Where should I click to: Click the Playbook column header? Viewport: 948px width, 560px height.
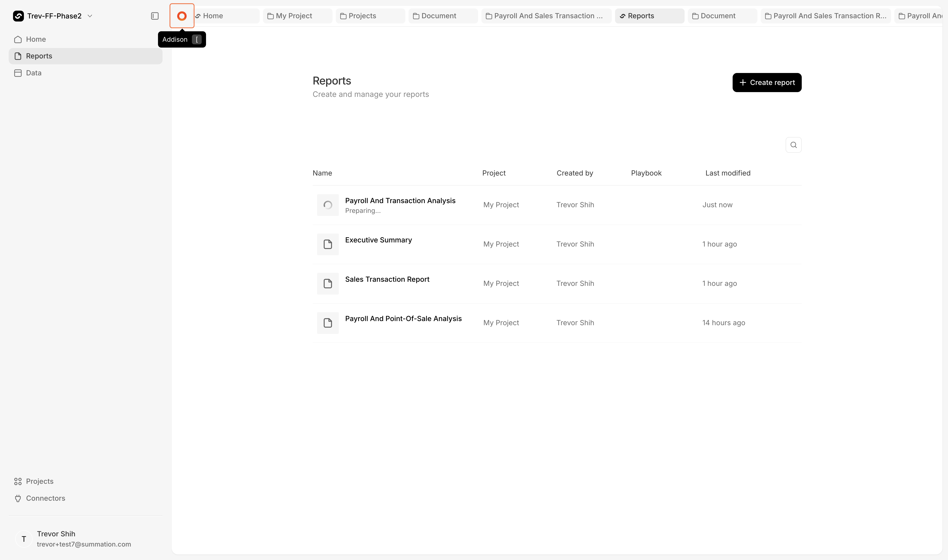[x=646, y=173]
